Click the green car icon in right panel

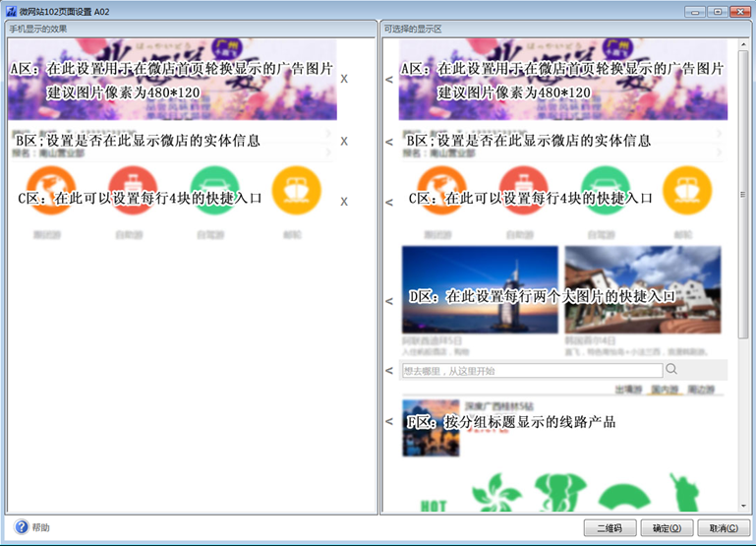(606, 191)
